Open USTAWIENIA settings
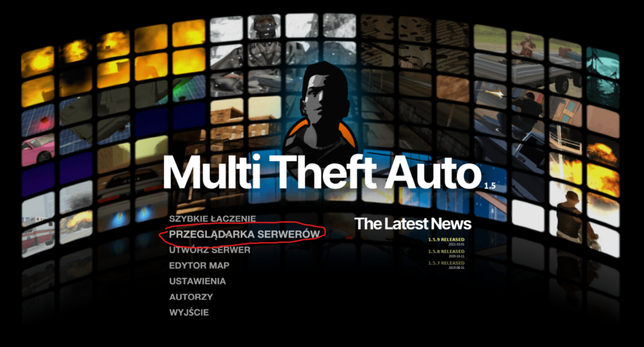 197,282
